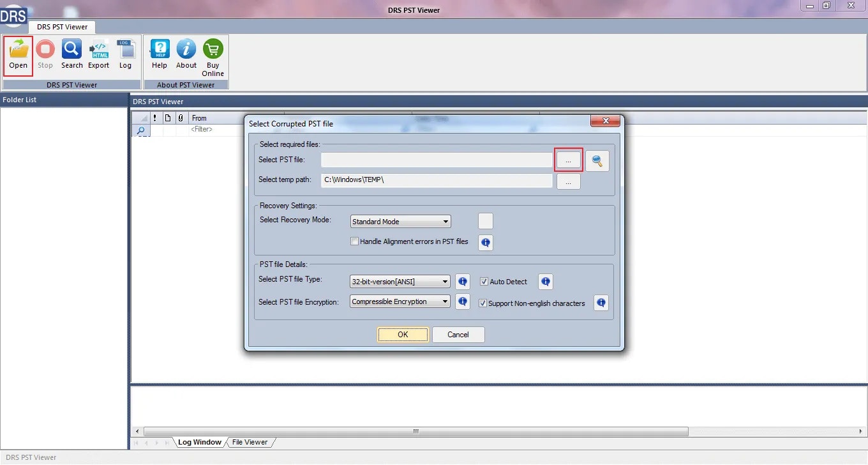Browse for PST file with ... button

click(568, 161)
